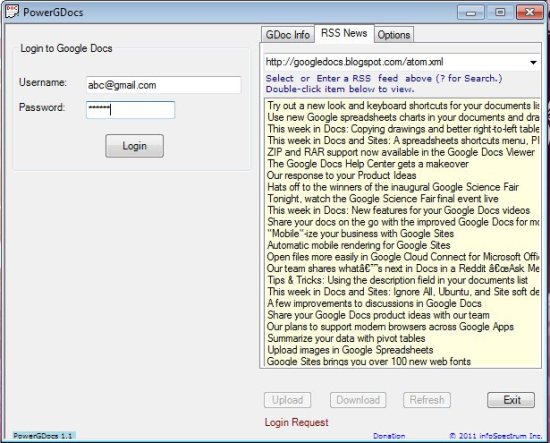The width and height of the screenshot is (550, 443).
Task: Select the ZIP and RAR support news item
Action: (x=401, y=152)
